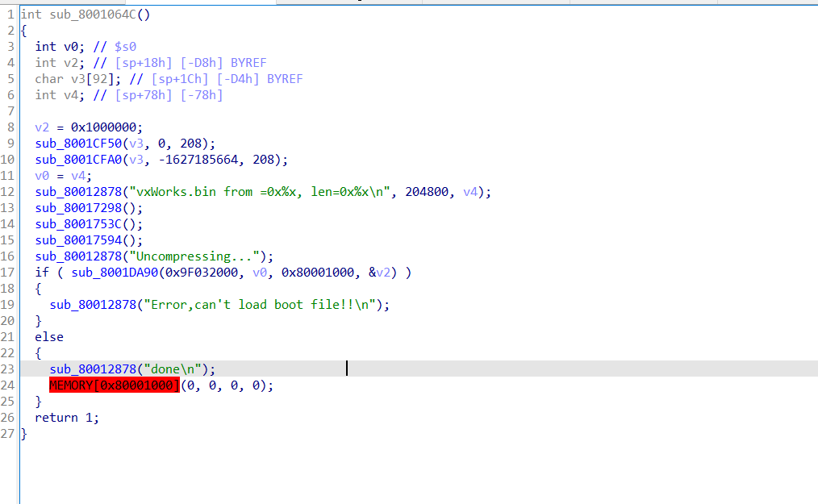Click the 0x9F032000 address argument
The height and width of the screenshot is (504, 818).
(202, 273)
